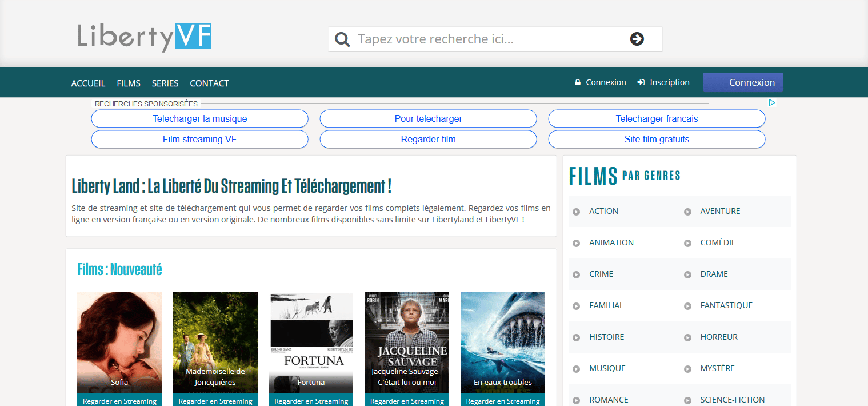Open the CONTACT menu item
Screen dimensions: 868x406
[x=209, y=83]
